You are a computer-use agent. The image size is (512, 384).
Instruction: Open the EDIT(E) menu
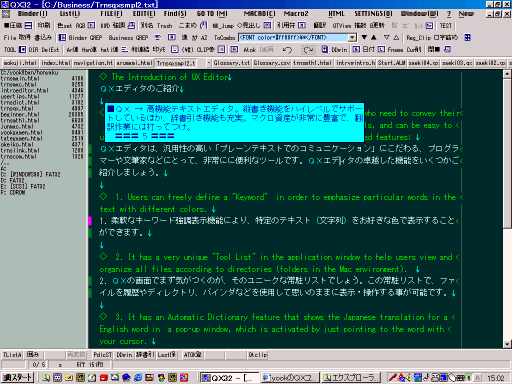144,14
